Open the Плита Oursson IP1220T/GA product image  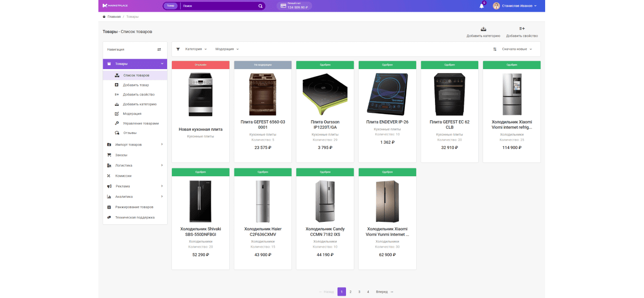click(325, 94)
